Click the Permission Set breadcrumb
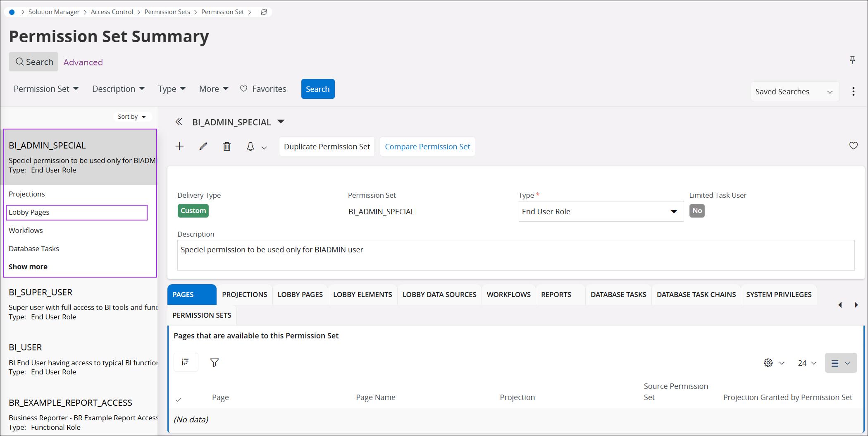The image size is (868, 436). pos(222,12)
